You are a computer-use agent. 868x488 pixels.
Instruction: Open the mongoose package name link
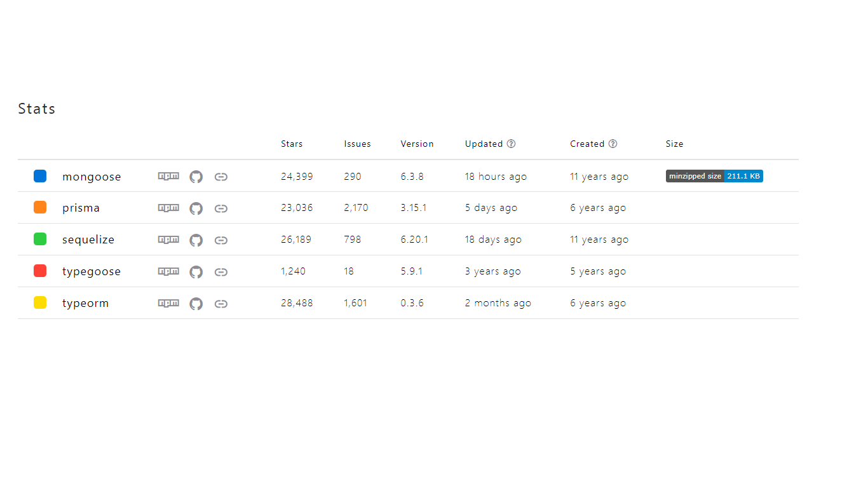tap(92, 177)
